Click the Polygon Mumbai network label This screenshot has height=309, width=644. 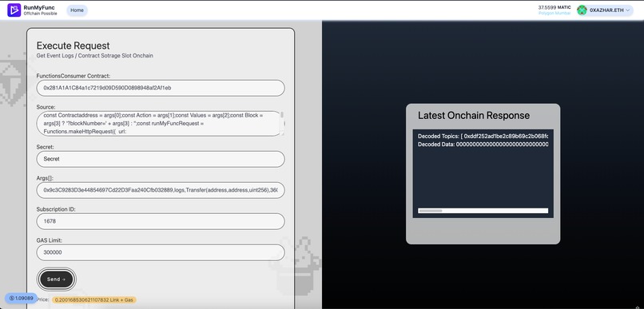pyautogui.click(x=555, y=13)
